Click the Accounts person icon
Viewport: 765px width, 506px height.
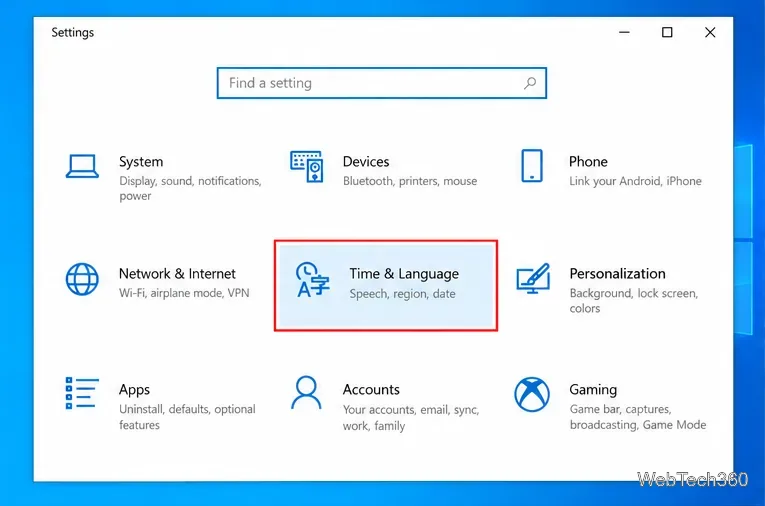(306, 392)
